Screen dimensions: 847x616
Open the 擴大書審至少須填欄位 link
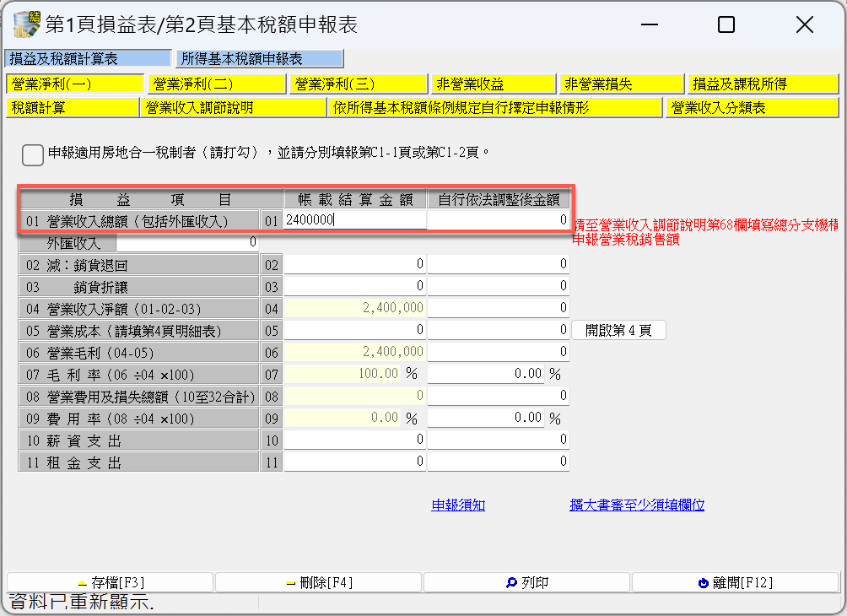637,505
